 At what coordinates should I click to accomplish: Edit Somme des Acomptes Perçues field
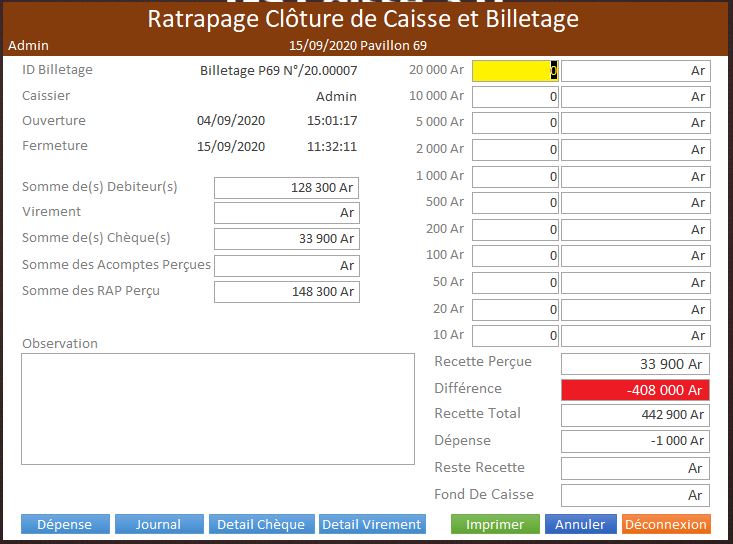(286, 266)
